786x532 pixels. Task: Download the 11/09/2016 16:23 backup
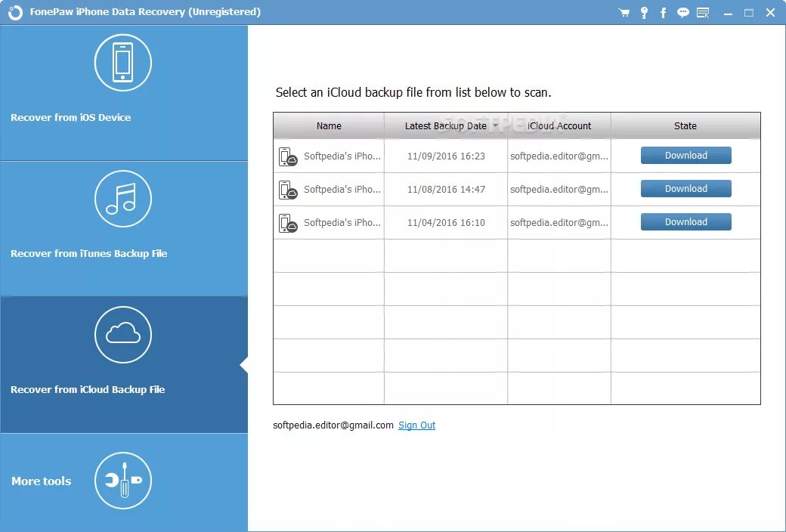point(685,156)
